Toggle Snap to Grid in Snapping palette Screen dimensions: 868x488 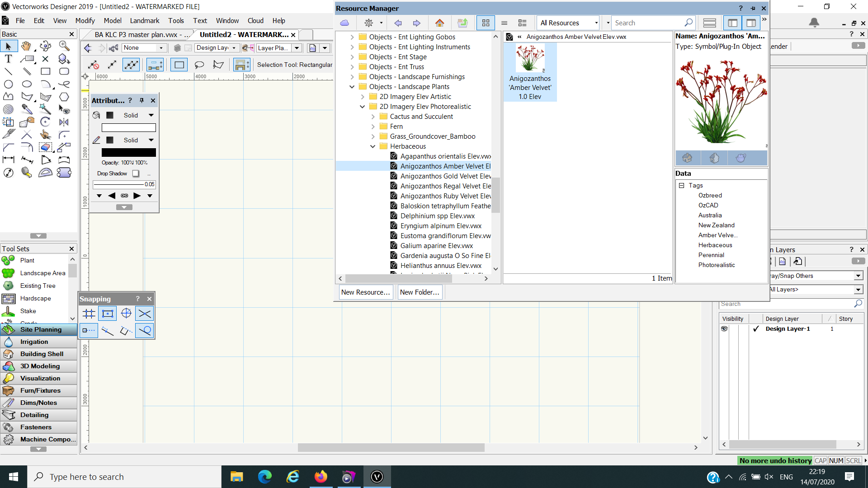coord(89,314)
